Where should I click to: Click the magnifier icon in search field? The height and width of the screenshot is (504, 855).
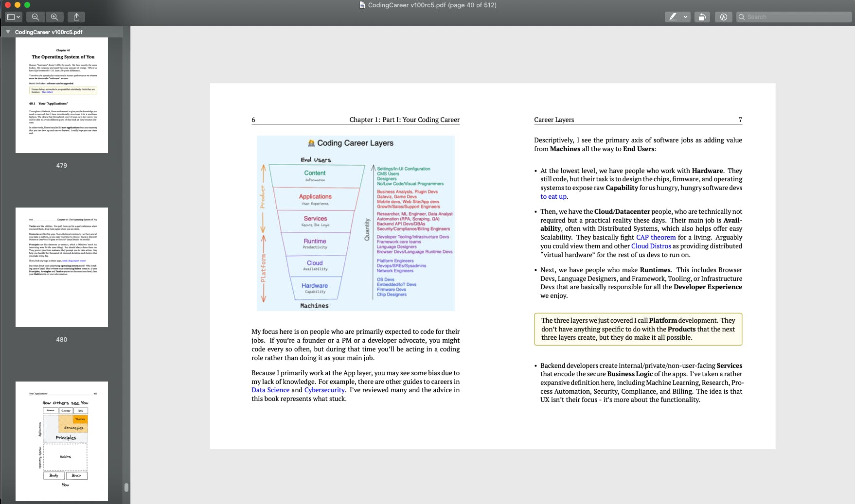point(742,17)
